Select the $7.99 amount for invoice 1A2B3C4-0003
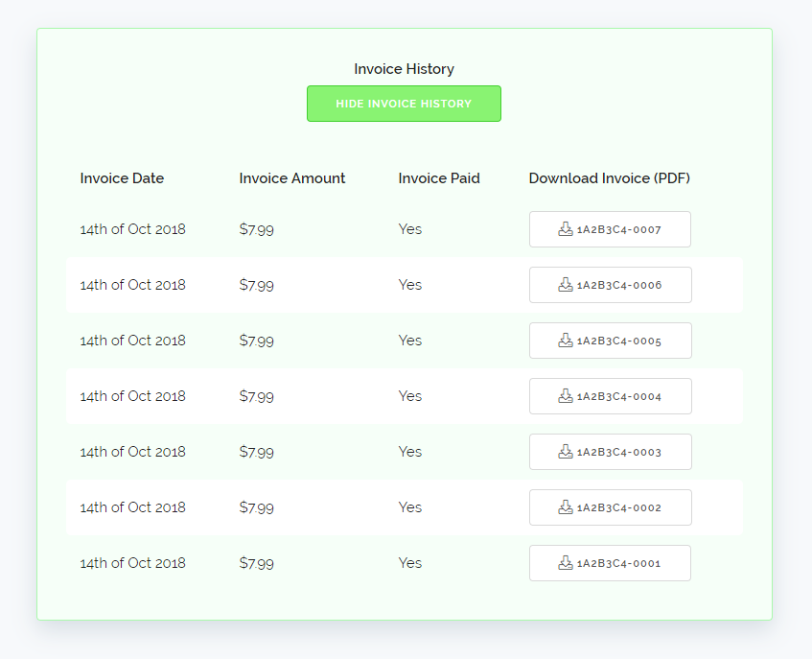Image resolution: width=812 pixels, height=659 pixels. tap(256, 452)
